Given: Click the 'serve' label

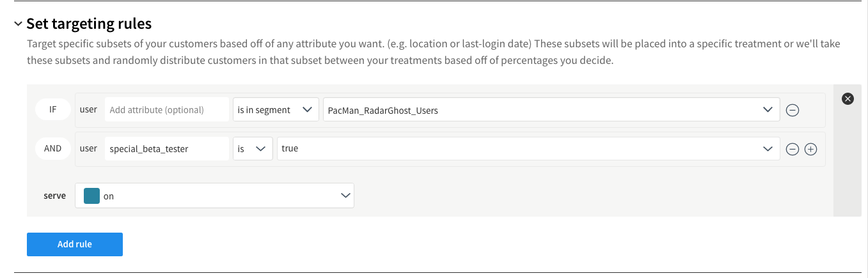Looking at the screenshot, I should point(54,196).
